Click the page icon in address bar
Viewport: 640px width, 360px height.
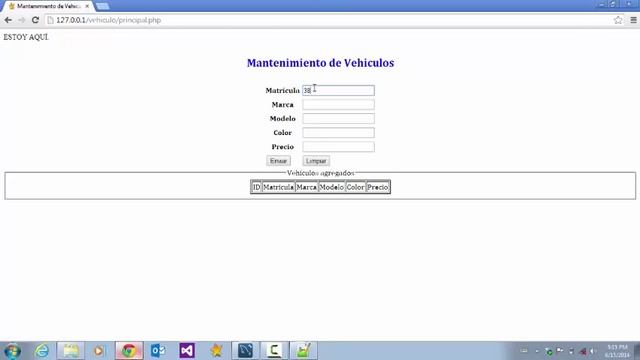click(50, 20)
